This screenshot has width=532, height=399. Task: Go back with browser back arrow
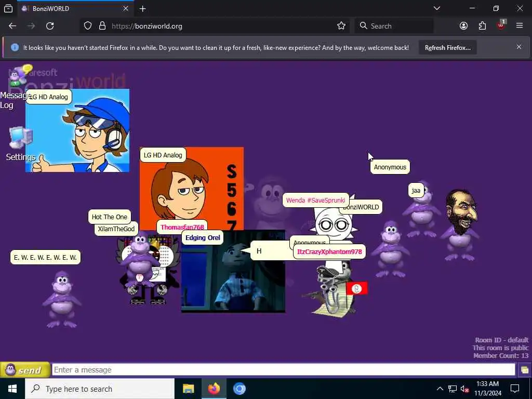[x=12, y=26]
